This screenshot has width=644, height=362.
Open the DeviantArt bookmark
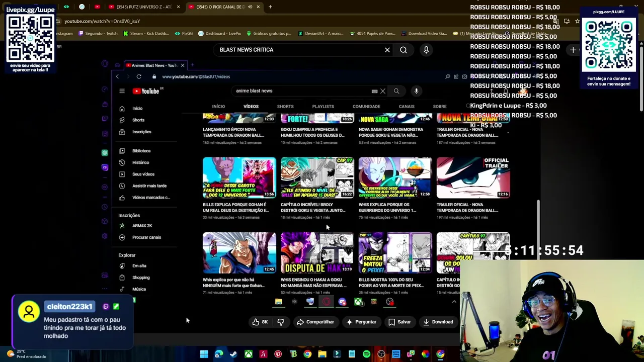[320, 34]
